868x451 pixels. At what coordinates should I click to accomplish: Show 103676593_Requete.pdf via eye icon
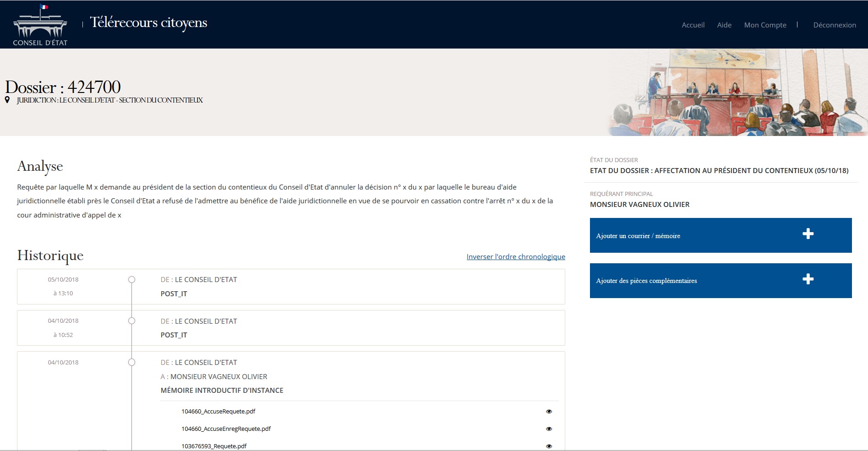(x=549, y=446)
